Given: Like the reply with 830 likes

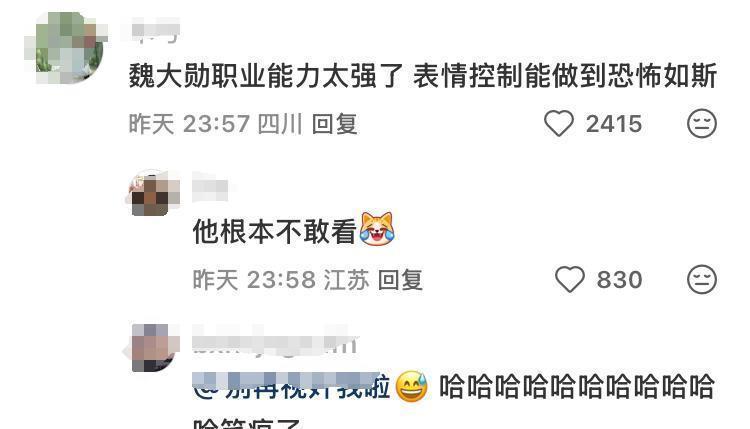Looking at the screenshot, I should 570,279.
